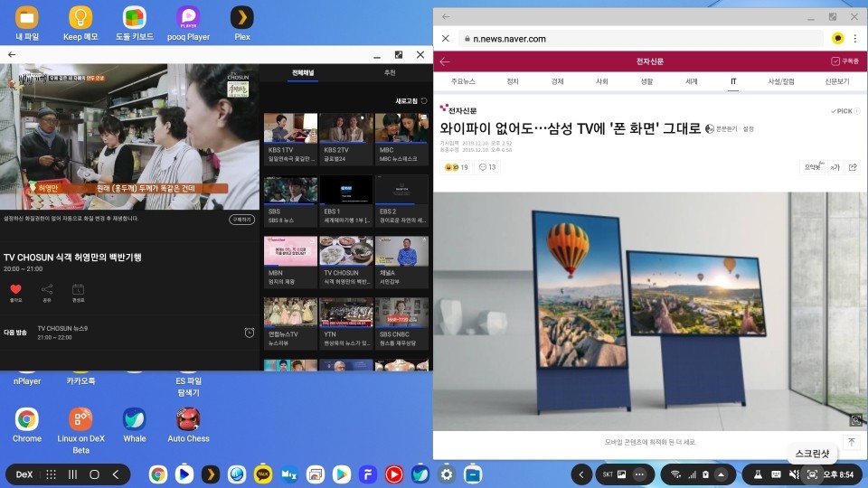Open the Whale desktop icon

click(x=134, y=425)
